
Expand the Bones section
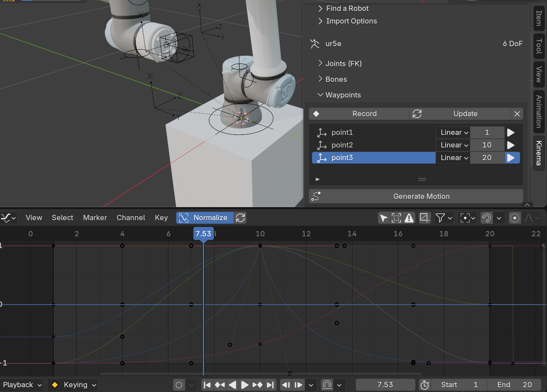[332, 79]
